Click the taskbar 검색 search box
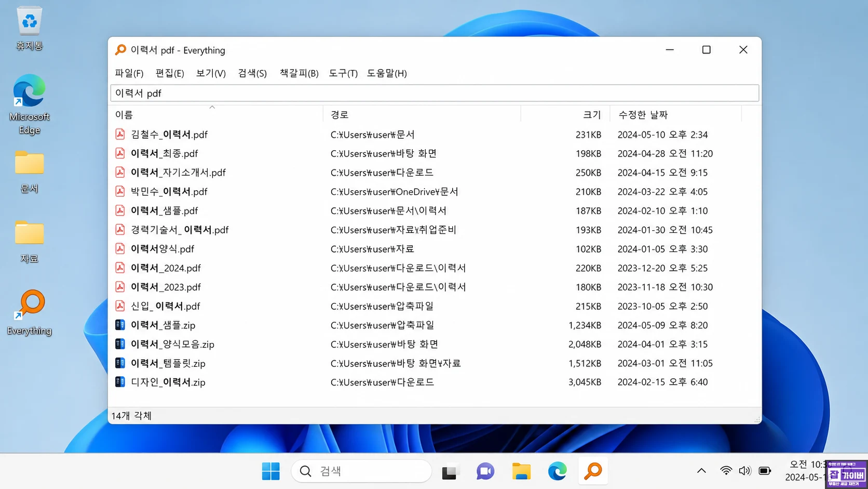The image size is (868, 489). (x=361, y=471)
